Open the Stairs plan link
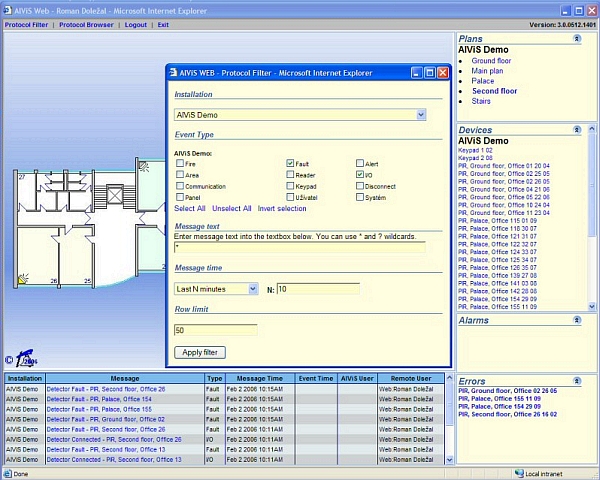 point(481,101)
